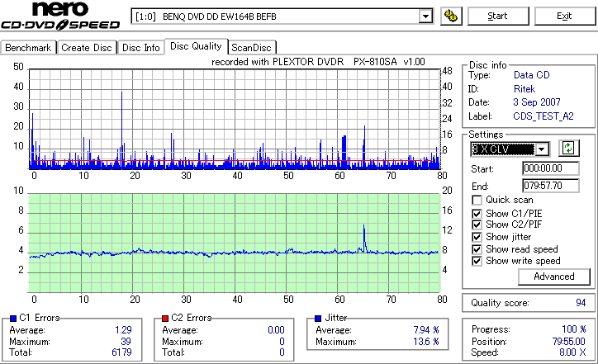598x364 pixels.
Task: Click the Position value 79:55.00
Action: coord(568,342)
